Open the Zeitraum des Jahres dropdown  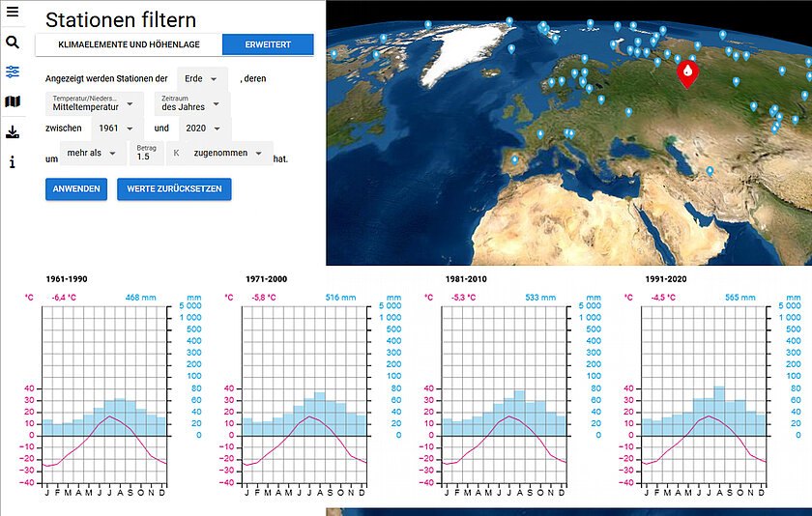(x=189, y=103)
